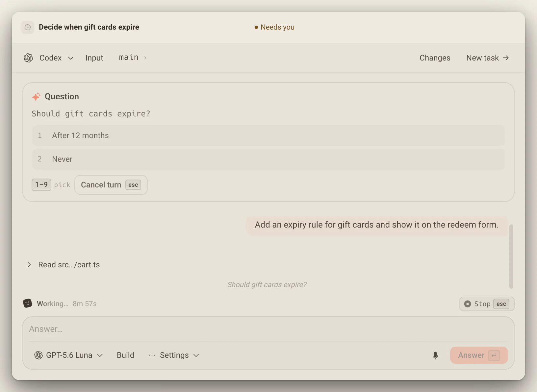Screen dimensions: 537x392
Task: Open the main branch breadcrumb
Action: 133,58
